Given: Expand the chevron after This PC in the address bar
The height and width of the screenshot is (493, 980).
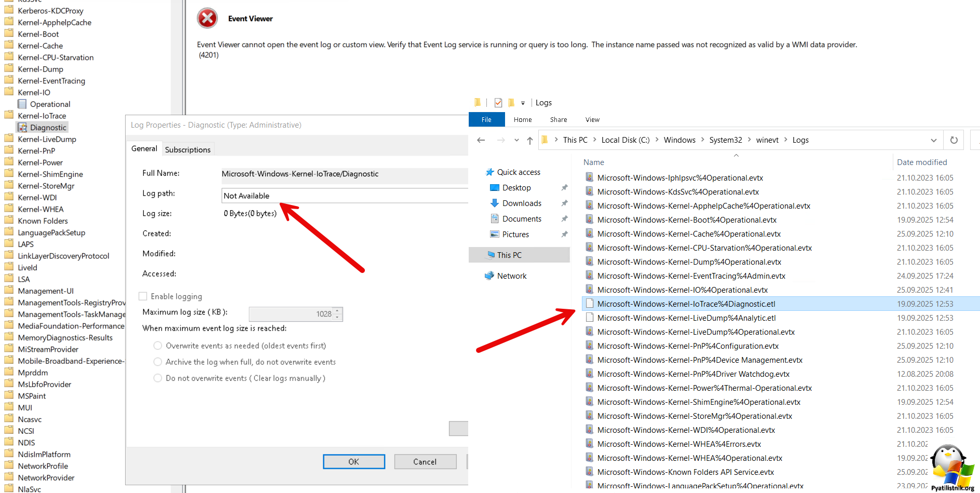Looking at the screenshot, I should tap(595, 140).
